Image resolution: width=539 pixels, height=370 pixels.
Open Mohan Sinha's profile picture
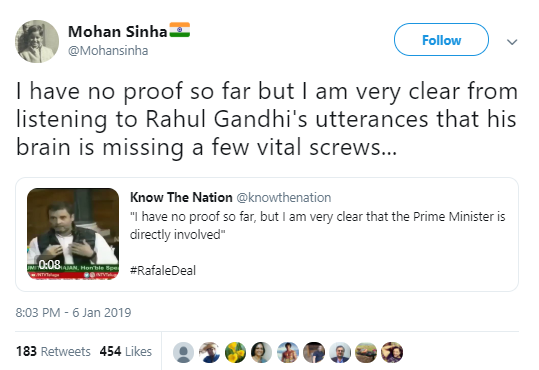click(37, 41)
